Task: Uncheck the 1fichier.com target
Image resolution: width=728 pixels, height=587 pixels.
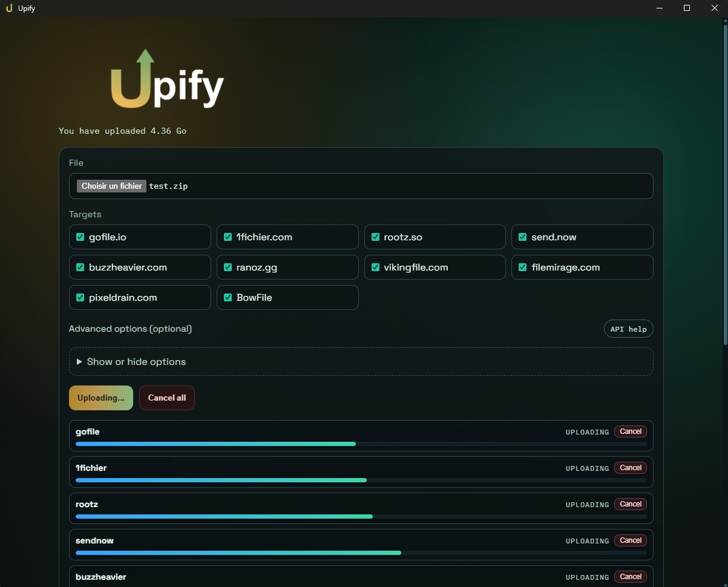Action: (228, 237)
